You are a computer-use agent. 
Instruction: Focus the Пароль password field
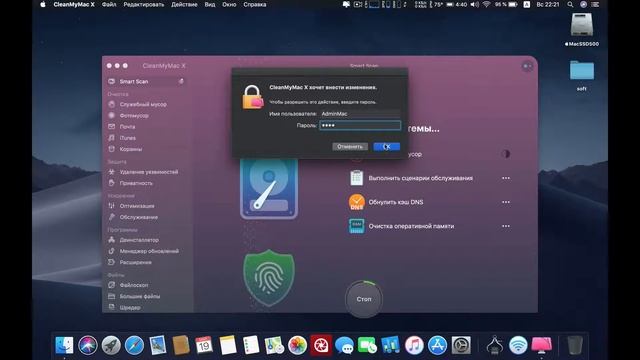(360, 125)
